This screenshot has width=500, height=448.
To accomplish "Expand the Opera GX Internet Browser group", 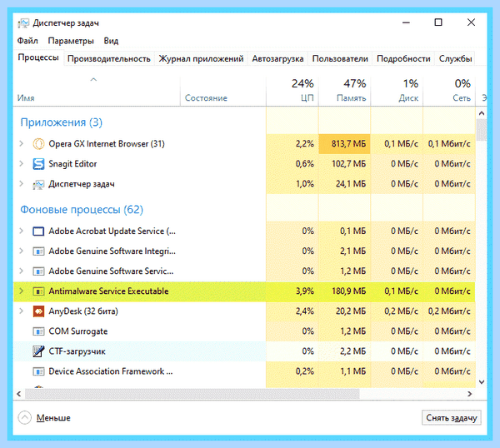I will point(22,144).
